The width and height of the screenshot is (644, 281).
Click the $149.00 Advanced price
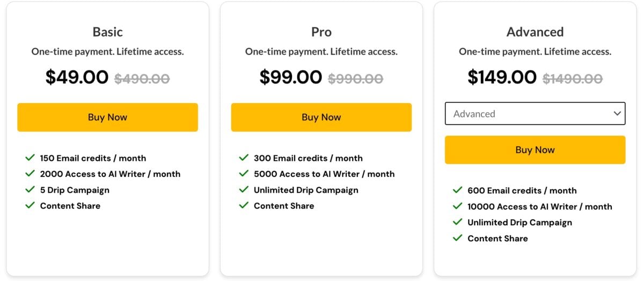pyautogui.click(x=502, y=77)
